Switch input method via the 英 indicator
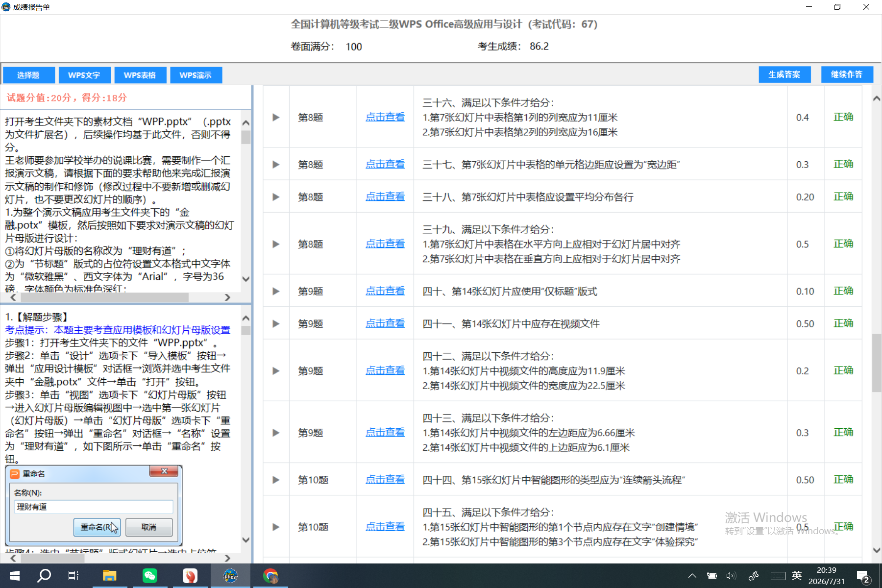The image size is (882, 588). click(797, 575)
